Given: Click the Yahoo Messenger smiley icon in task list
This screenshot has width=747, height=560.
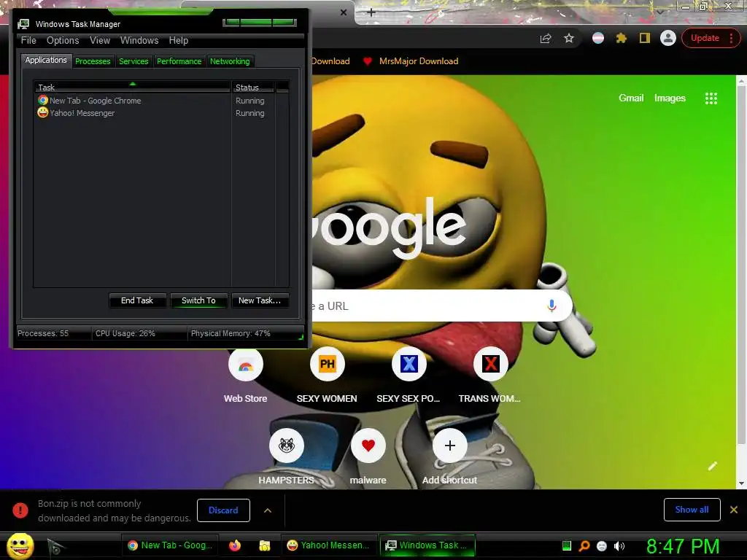Looking at the screenshot, I should click(x=43, y=112).
